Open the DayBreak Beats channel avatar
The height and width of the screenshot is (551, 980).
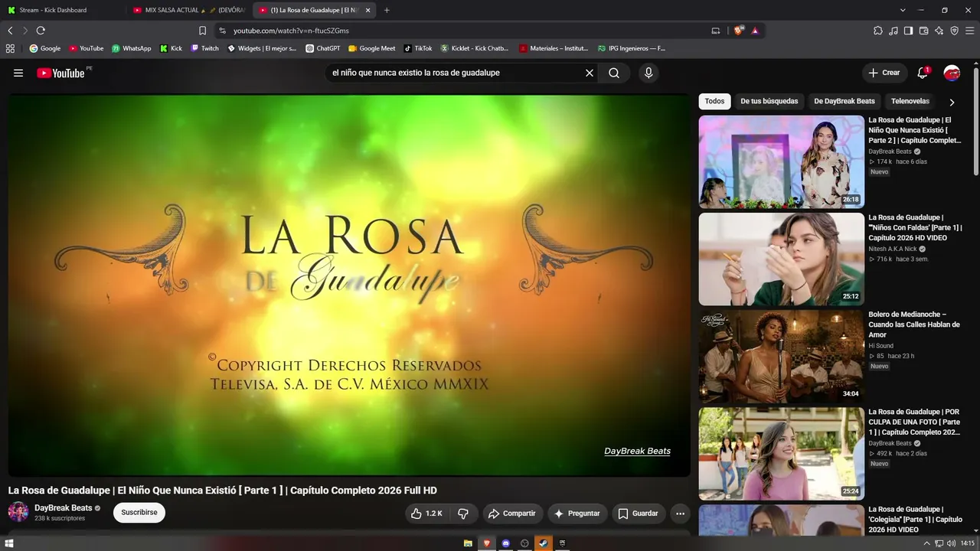[x=18, y=512]
